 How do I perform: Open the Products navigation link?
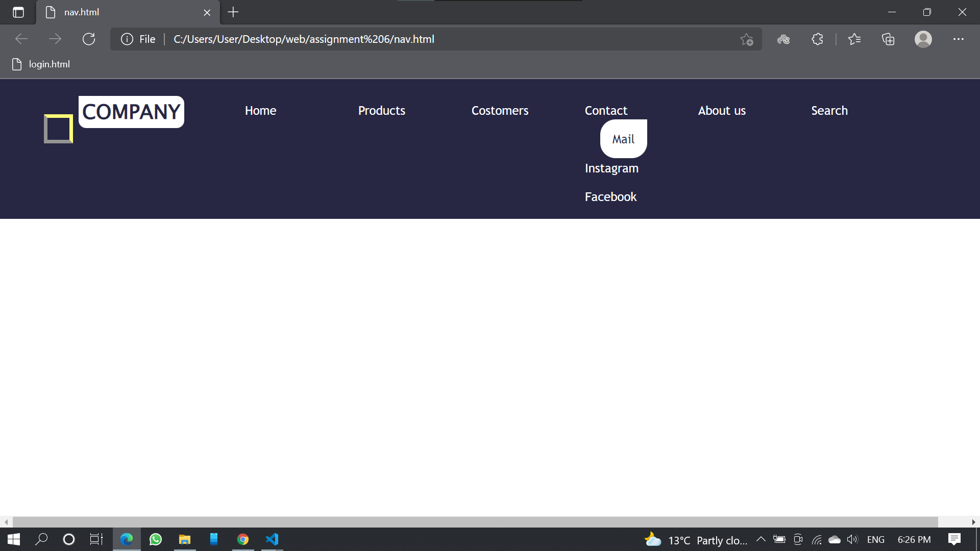382,111
